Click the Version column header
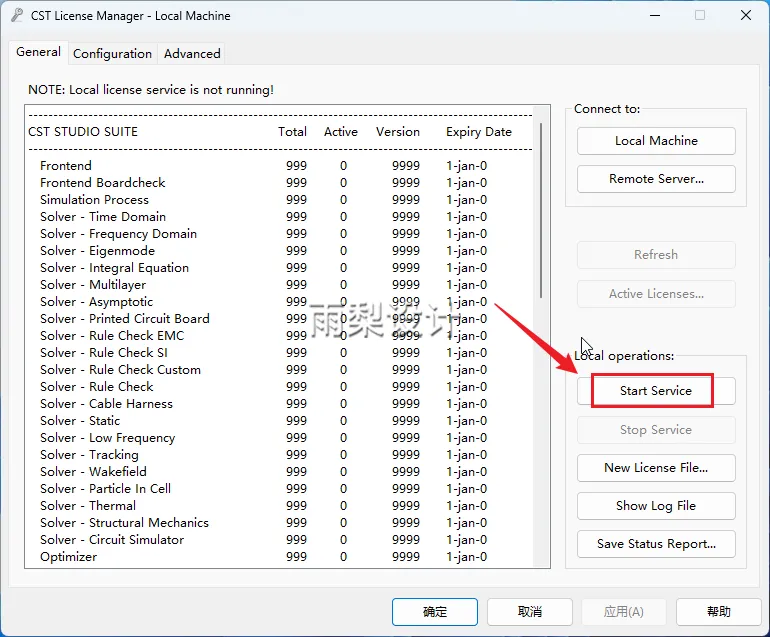 point(398,132)
